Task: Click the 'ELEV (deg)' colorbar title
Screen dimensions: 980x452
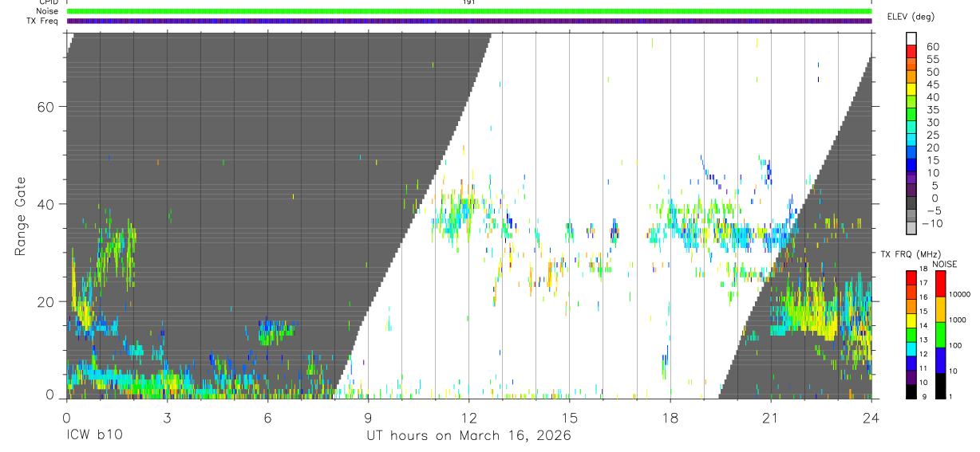Action: [x=911, y=17]
